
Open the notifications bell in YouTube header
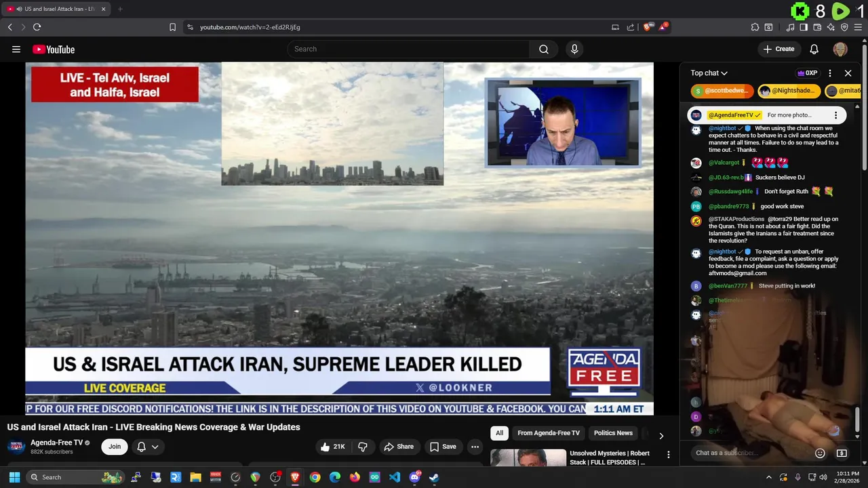(814, 49)
